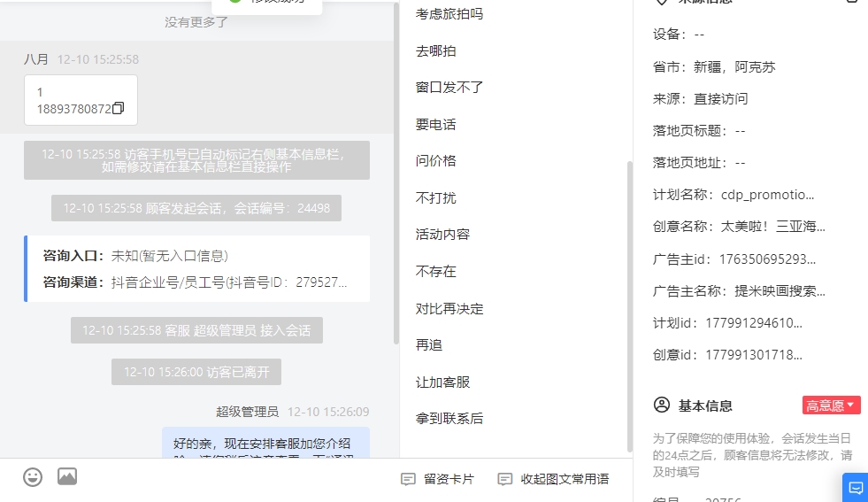Select quick phrase 问价格

pyautogui.click(x=435, y=161)
